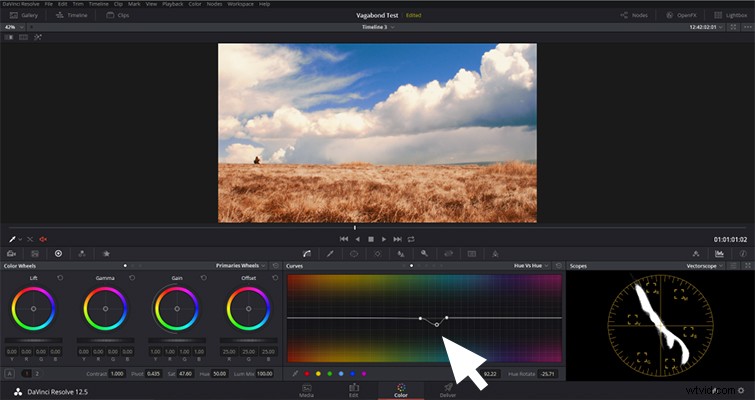
Task: Reset the Lift wheel
Action: tap(60, 278)
